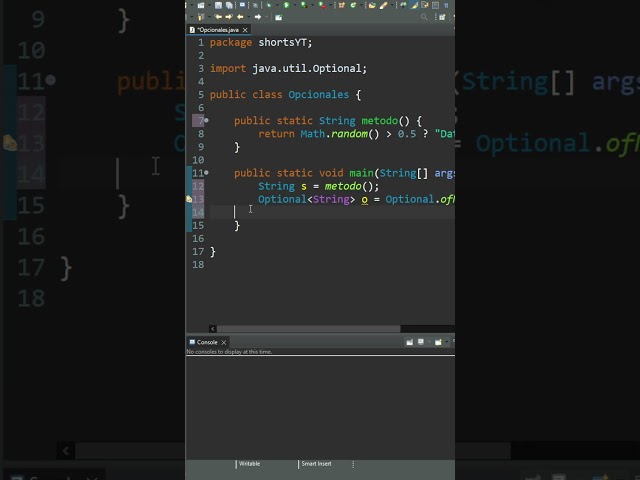Click the Open Console icon

(x=438, y=342)
